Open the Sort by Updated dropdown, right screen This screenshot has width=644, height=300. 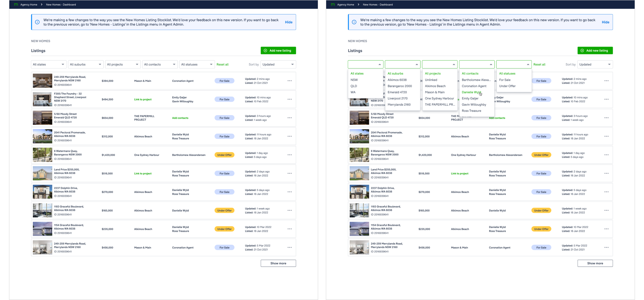pos(595,65)
